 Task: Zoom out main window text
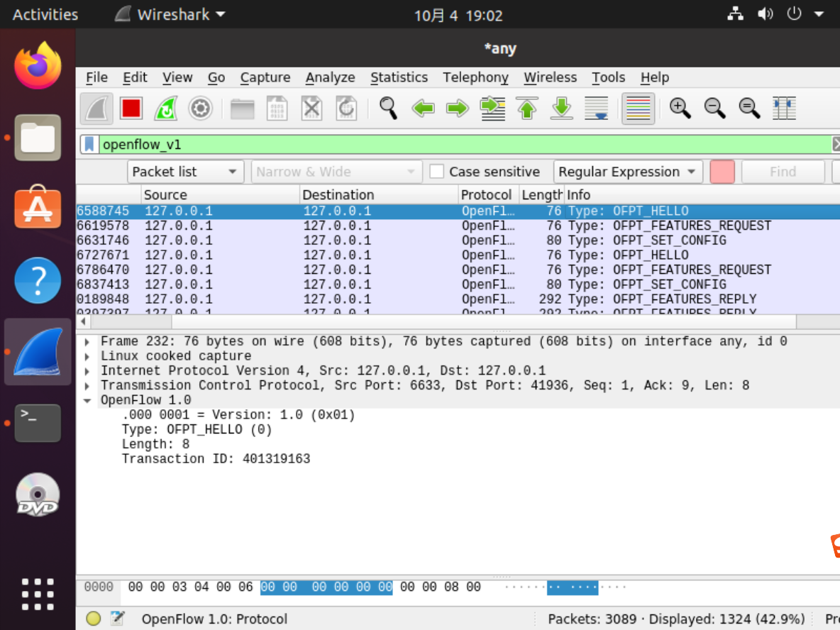pos(714,109)
